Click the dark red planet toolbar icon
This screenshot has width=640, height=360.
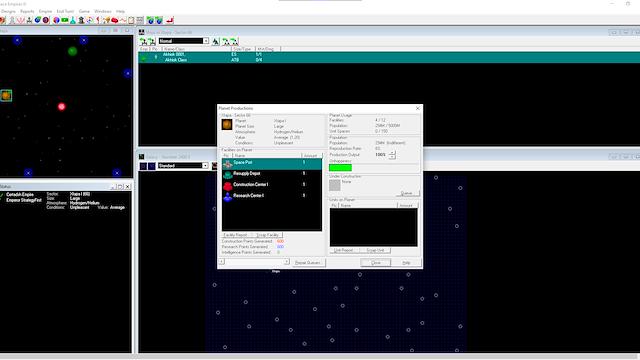tap(46, 20)
